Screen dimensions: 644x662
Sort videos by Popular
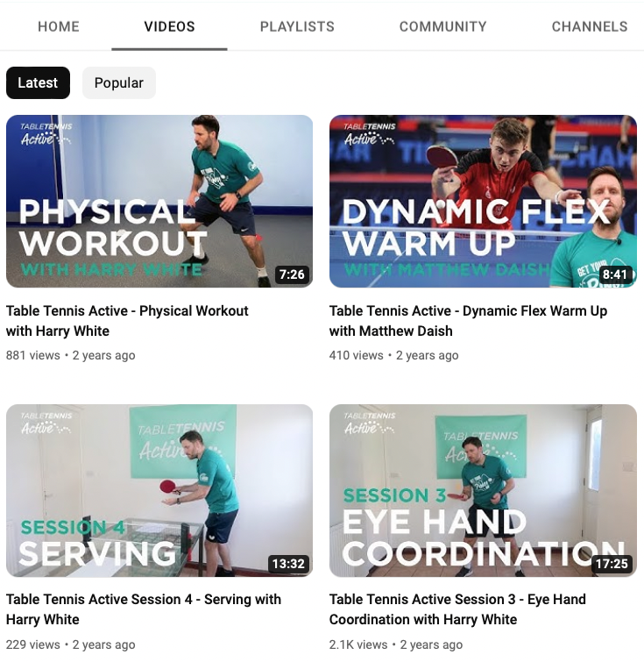click(119, 82)
